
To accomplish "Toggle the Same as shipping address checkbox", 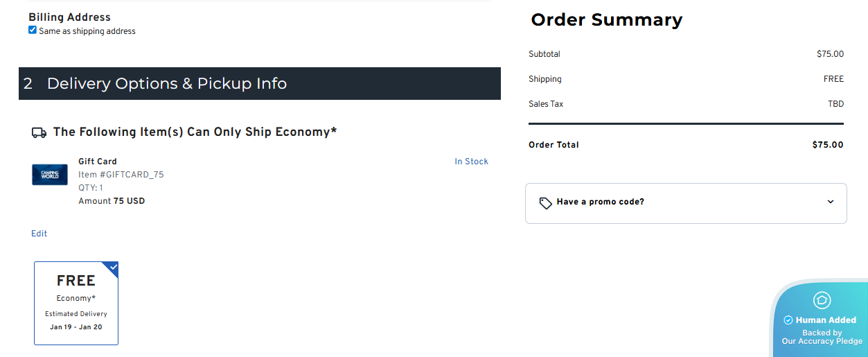I will point(33,31).
